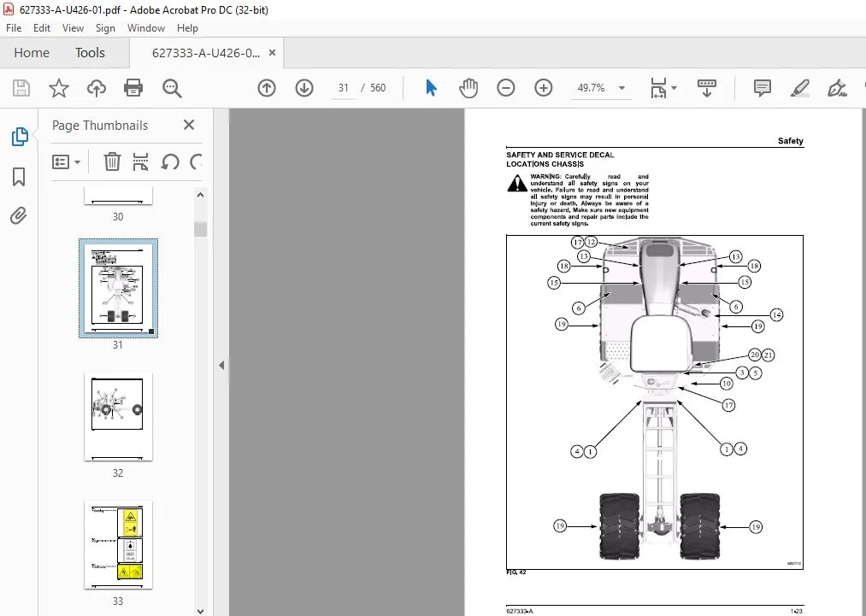Upload file to Document Cloud
866x616 pixels.
click(x=96, y=88)
